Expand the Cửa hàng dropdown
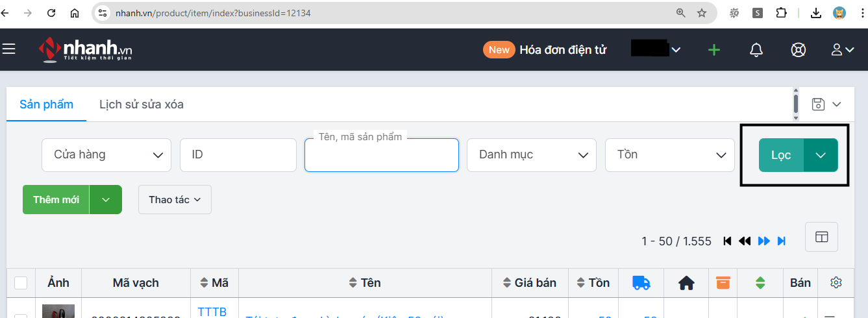The image size is (868, 318). (106, 155)
